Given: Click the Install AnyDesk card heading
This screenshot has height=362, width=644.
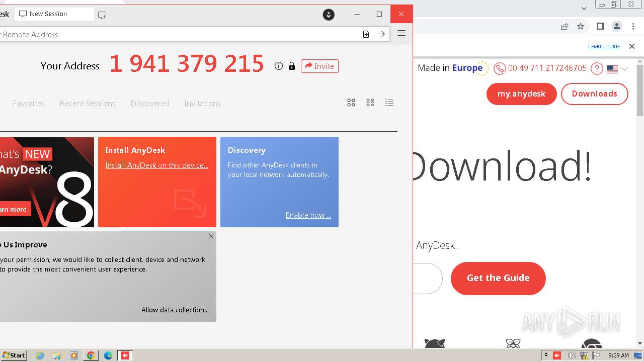Looking at the screenshot, I should [135, 150].
